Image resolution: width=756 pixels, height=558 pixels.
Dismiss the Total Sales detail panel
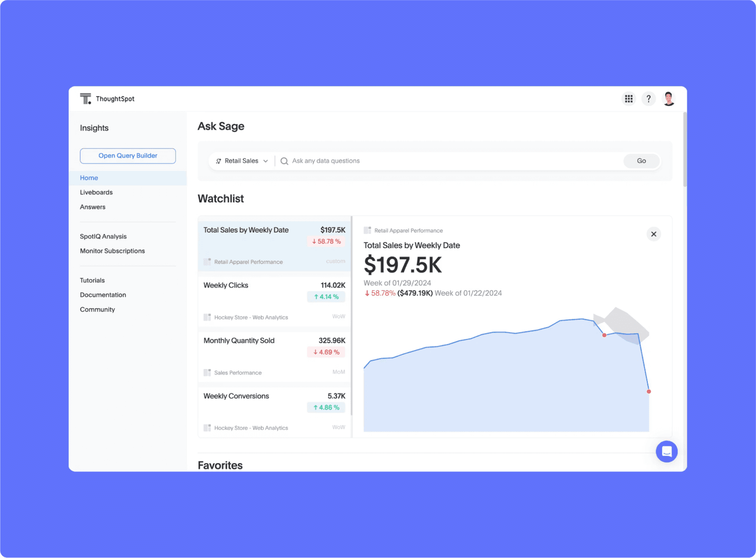[653, 234]
